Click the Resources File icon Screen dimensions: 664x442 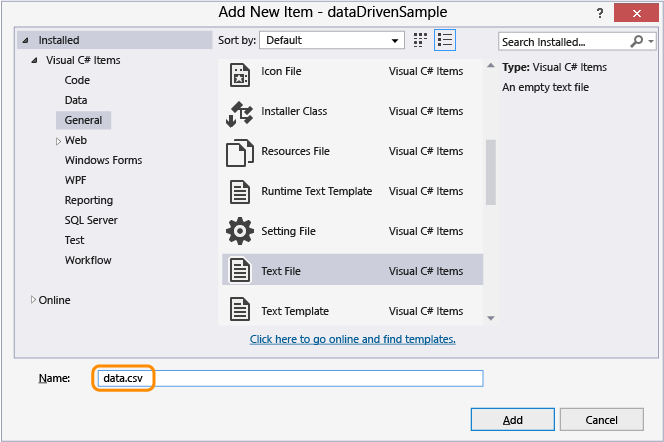coord(240,152)
